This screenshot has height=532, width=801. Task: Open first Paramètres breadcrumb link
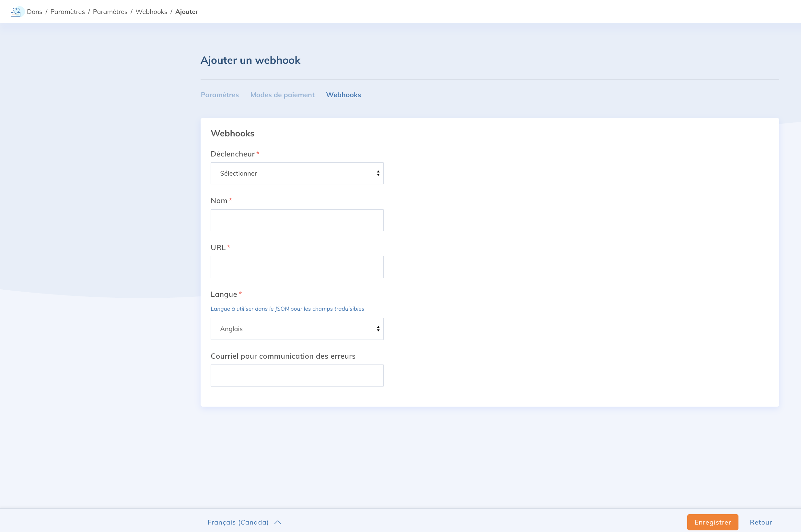pos(67,12)
